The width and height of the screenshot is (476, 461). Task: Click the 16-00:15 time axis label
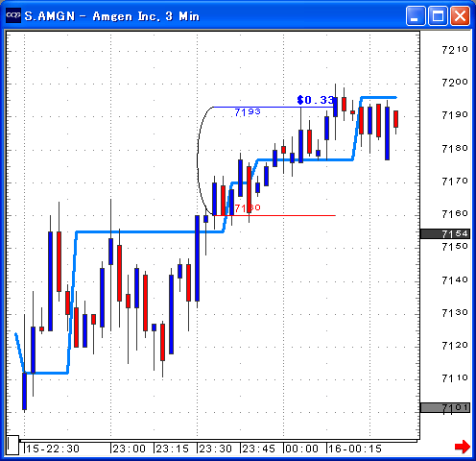point(355,449)
